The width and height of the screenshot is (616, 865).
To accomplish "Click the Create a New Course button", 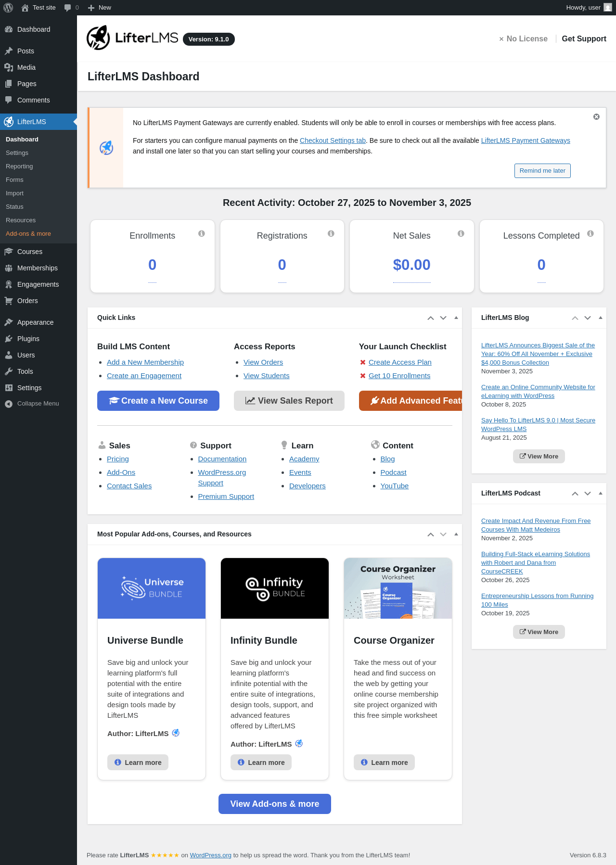I will (158, 401).
